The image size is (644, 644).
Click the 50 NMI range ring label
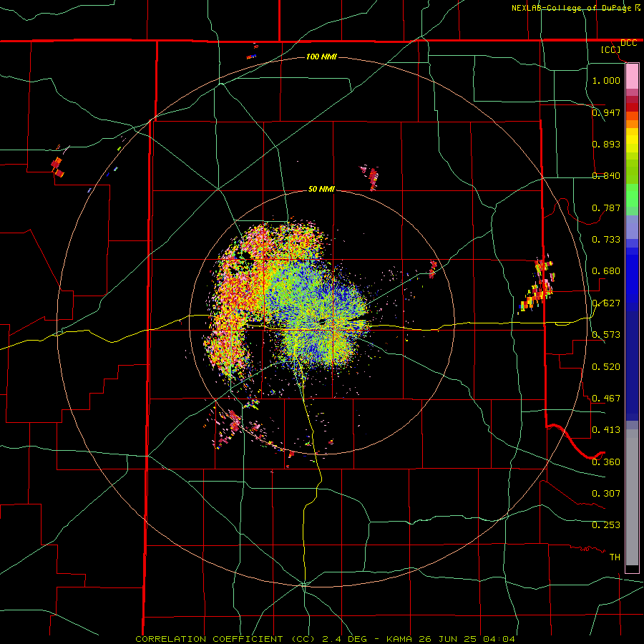click(x=321, y=189)
